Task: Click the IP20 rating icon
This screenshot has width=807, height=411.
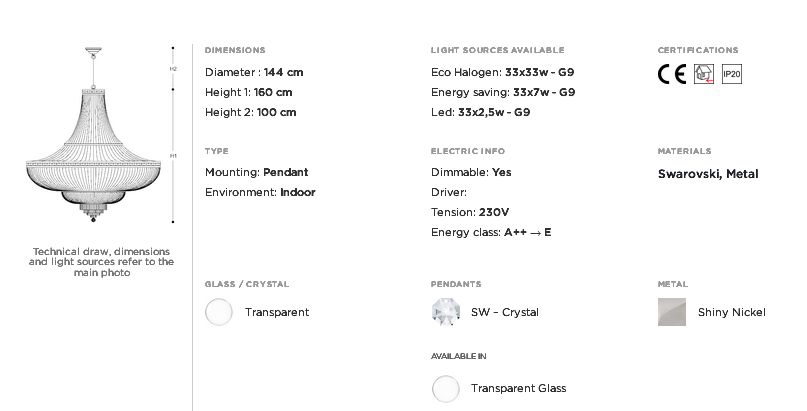Action: click(x=731, y=74)
